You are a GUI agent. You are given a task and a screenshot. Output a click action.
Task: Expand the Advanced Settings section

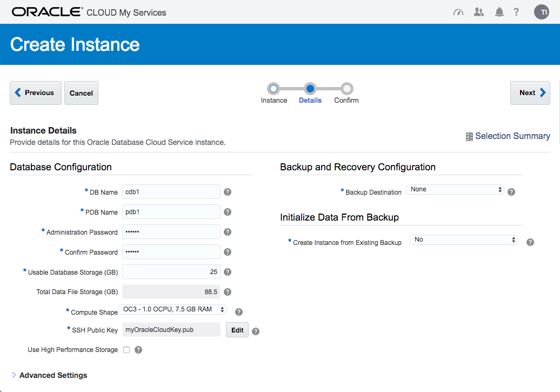tap(14, 375)
